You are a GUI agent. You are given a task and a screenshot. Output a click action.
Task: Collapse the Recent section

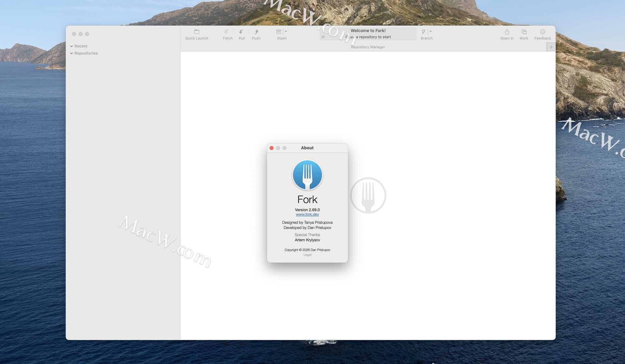pos(72,46)
